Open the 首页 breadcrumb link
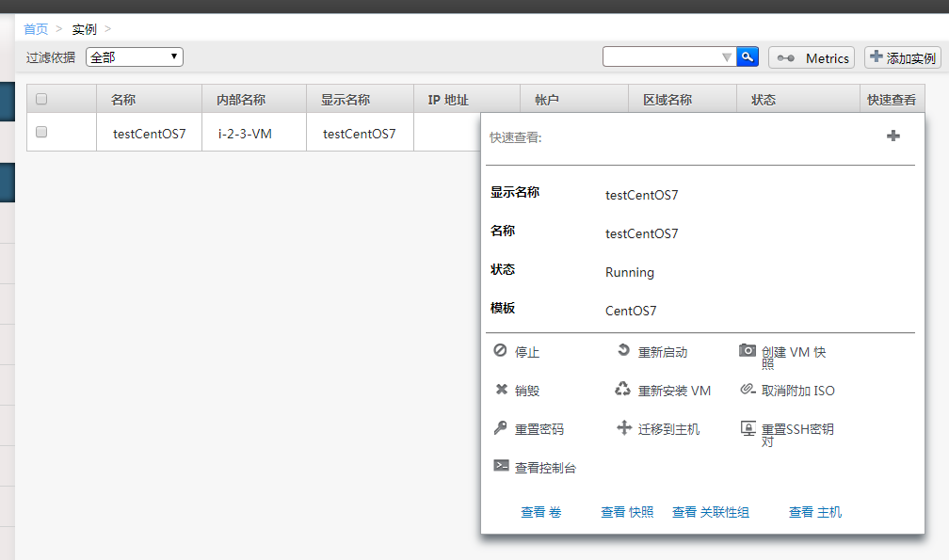Viewport: 949px width, 560px height. coord(36,28)
